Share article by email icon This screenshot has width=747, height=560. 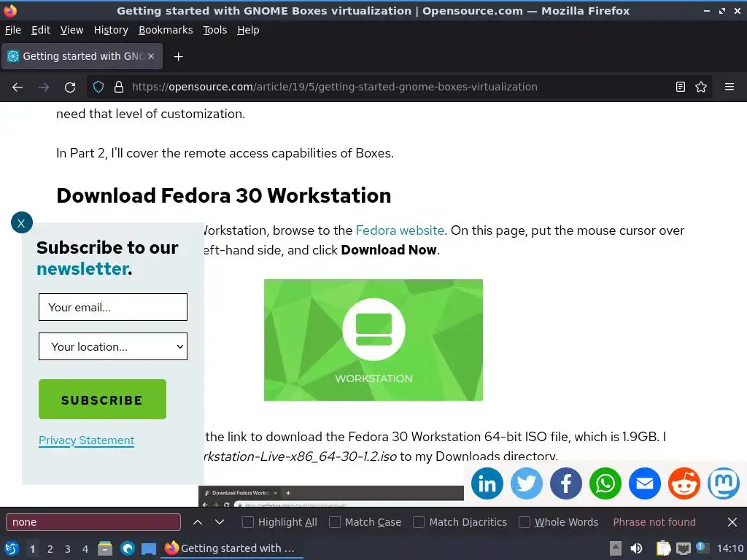click(645, 483)
